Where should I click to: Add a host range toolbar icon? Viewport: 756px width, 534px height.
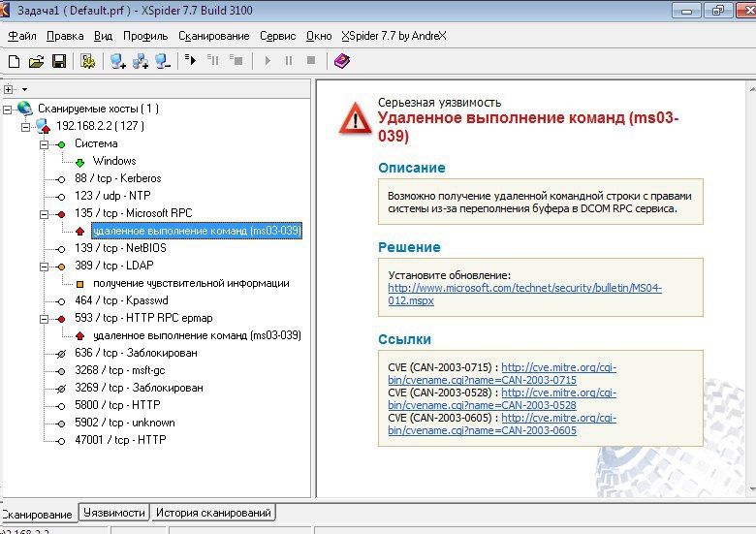(x=141, y=61)
